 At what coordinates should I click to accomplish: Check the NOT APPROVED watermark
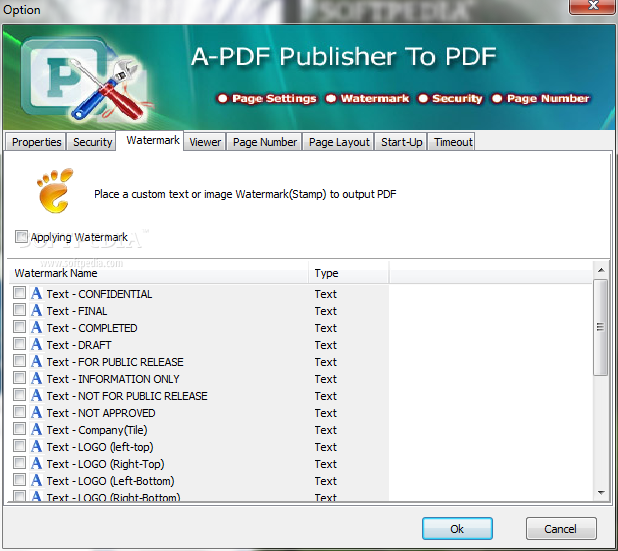[19, 412]
